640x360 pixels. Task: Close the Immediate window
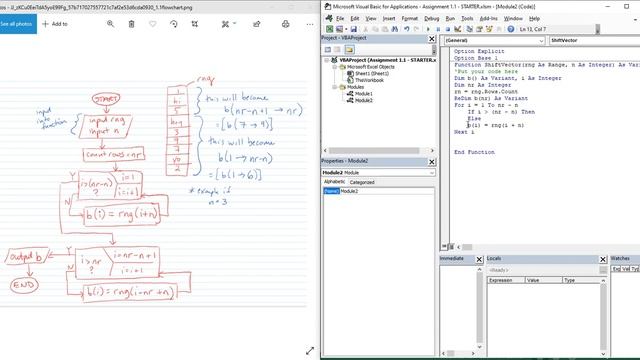[479, 259]
